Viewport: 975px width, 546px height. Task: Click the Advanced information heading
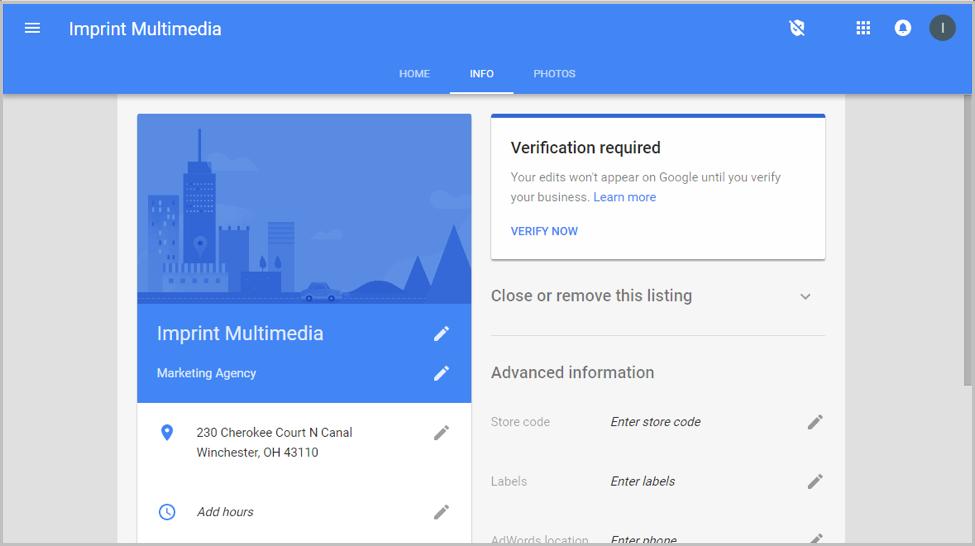tap(572, 372)
